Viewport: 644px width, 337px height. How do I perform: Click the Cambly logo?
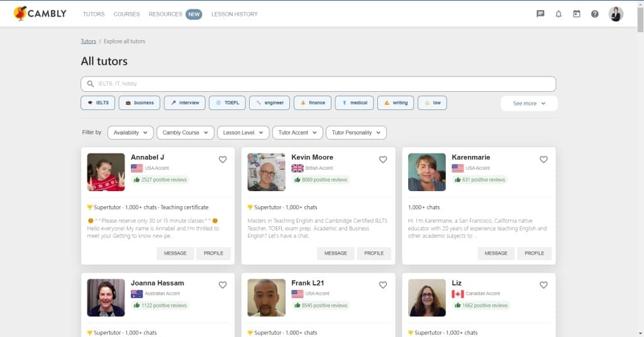coord(40,14)
